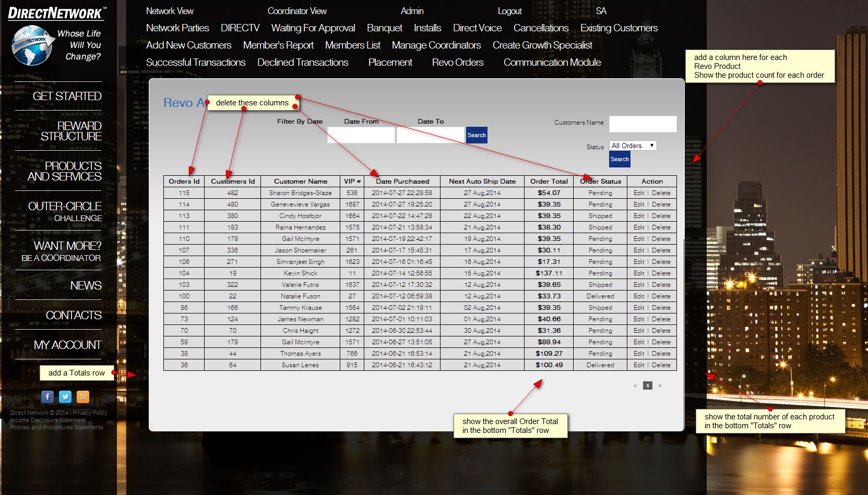The height and width of the screenshot is (495, 868).
Task: Click into the Date From input field
Action: (361, 135)
